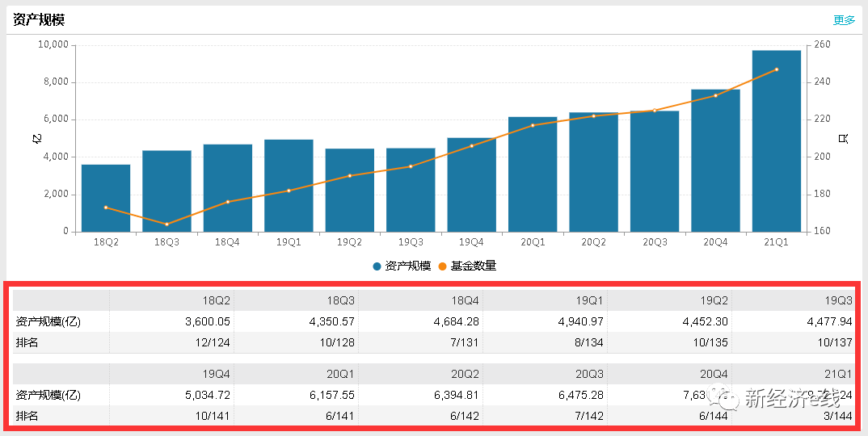868x436 pixels.
Task: Click the 资产规模 chart title
Action: tap(39, 20)
